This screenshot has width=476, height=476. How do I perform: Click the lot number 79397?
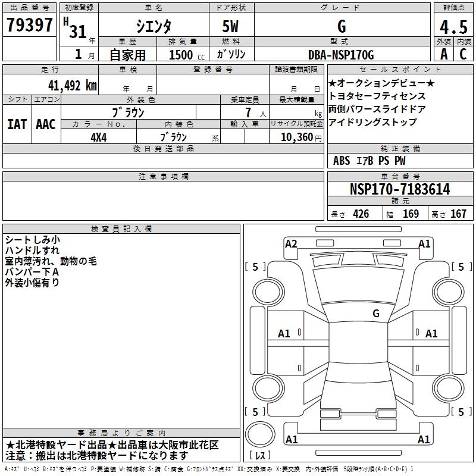29,26
